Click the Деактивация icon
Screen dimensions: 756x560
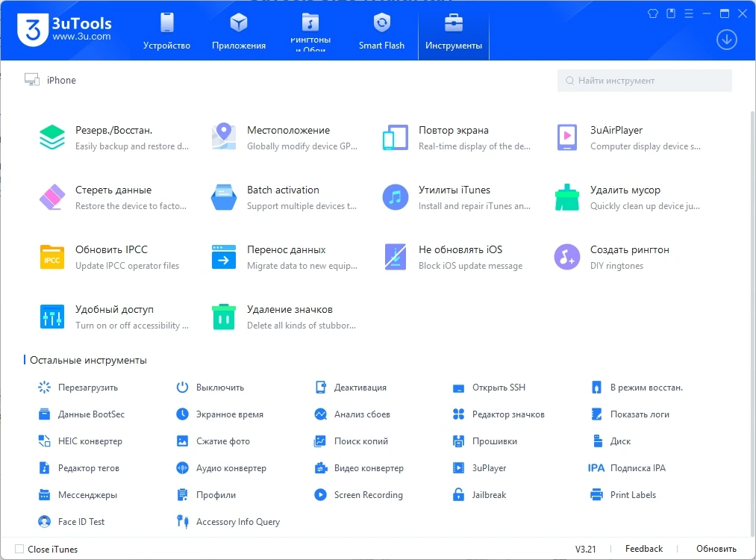coord(321,388)
